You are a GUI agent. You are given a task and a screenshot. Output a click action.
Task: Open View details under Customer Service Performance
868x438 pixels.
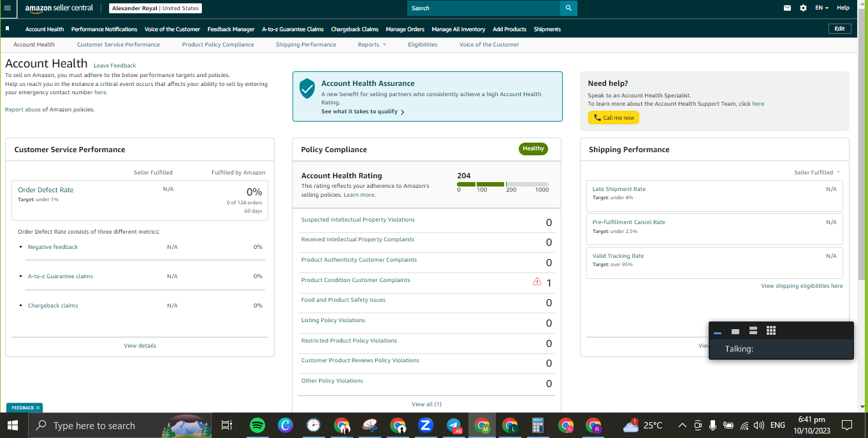[x=140, y=346]
